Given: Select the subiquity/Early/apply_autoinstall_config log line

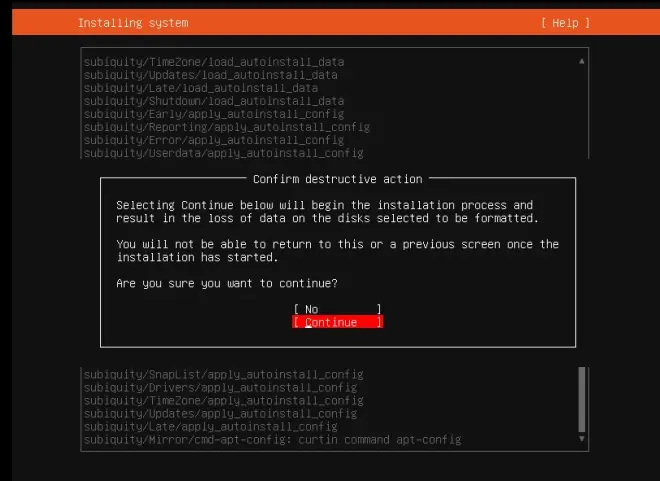Looking at the screenshot, I should [214, 114].
